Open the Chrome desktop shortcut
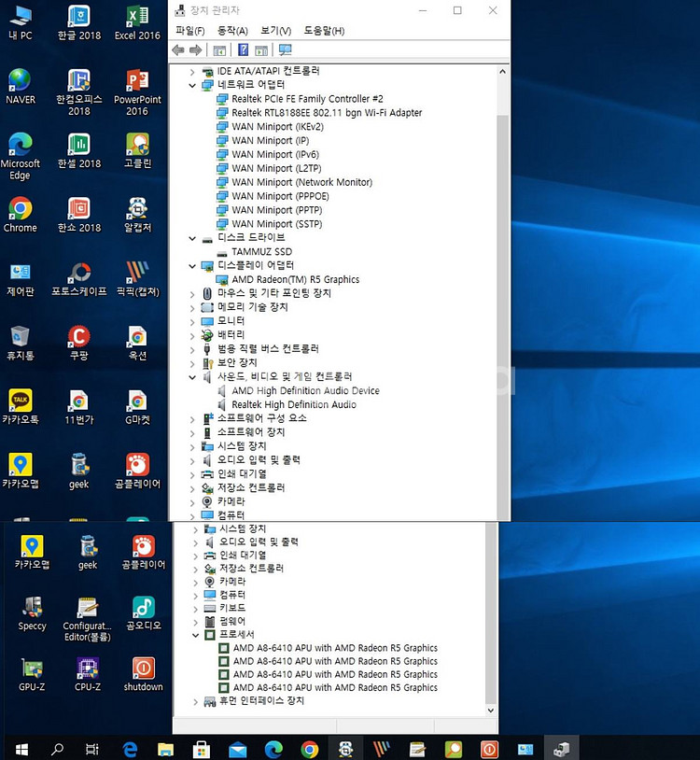The image size is (700, 760). coord(21,215)
